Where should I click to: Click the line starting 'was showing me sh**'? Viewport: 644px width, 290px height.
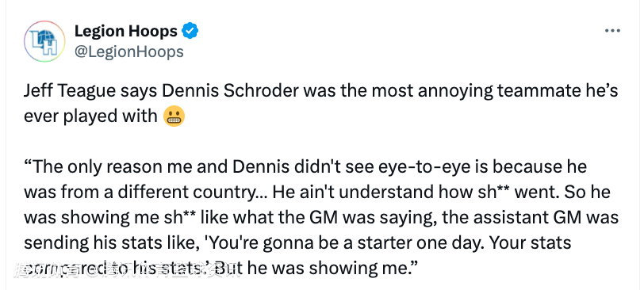pyautogui.click(x=321, y=217)
